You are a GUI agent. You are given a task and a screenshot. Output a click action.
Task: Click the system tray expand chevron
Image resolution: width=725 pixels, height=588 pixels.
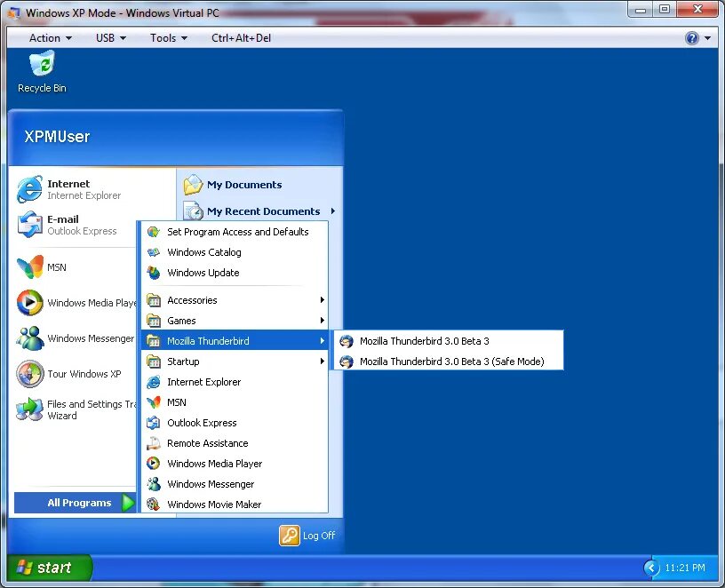pyautogui.click(x=651, y=568)
